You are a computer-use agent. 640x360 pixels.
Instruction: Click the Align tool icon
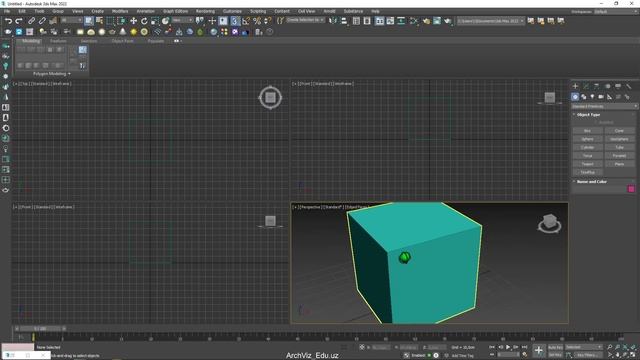click(x=344, y=20)
